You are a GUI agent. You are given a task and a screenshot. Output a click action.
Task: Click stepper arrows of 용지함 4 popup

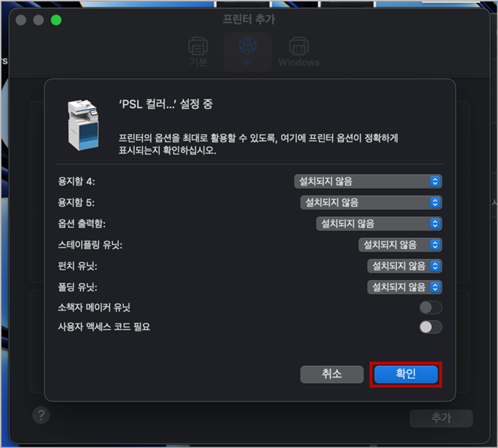pos(435,181)
